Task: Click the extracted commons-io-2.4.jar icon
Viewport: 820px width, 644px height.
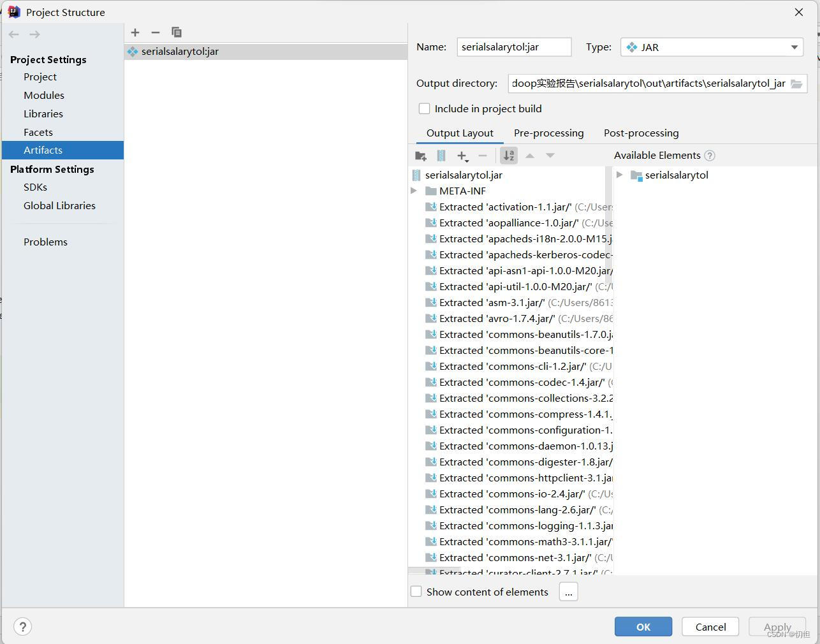Action: (x=431, y=494)
